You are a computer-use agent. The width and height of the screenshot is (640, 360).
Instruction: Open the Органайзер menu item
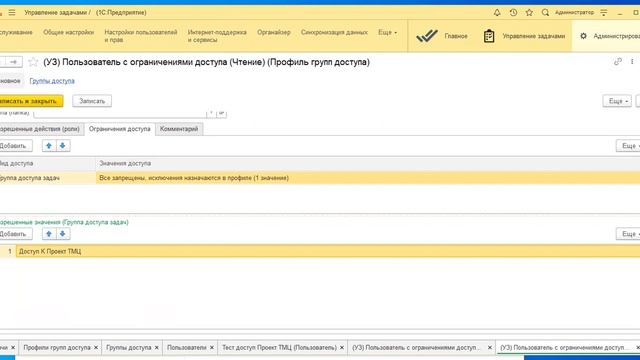pos(273,32)
